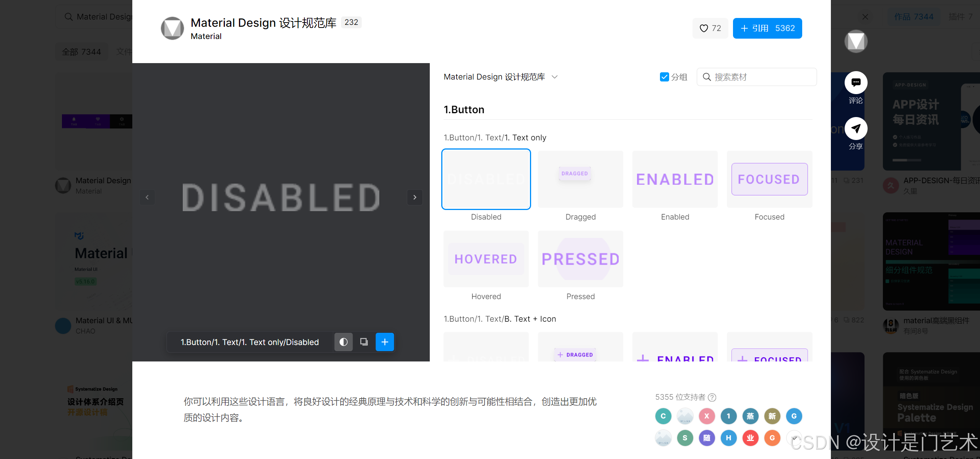The image size is (980, 459).
Task: Click the 1.Button/1. Text/1. Text only/Disabled label
Action: point(250,342)
